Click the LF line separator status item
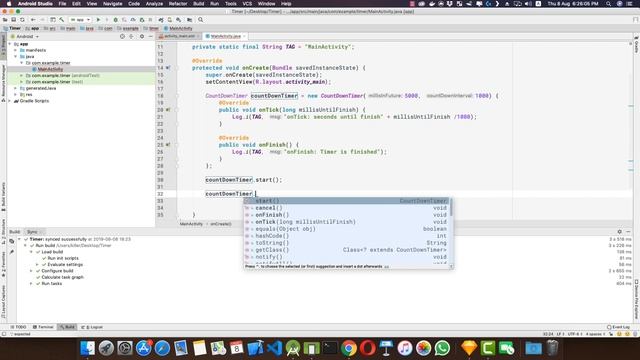This screenshot has width=640, height=360. (x=559, y=334)
